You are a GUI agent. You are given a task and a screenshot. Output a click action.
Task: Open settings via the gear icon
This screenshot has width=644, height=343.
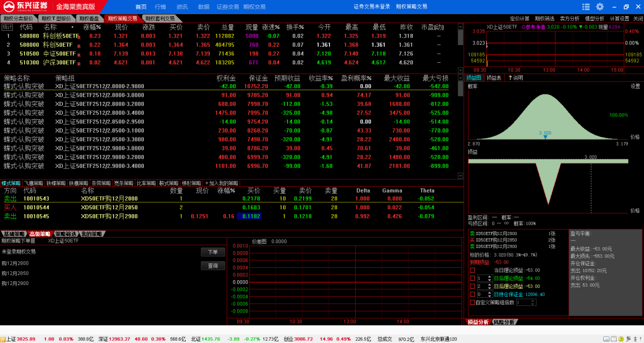(599, 6)
